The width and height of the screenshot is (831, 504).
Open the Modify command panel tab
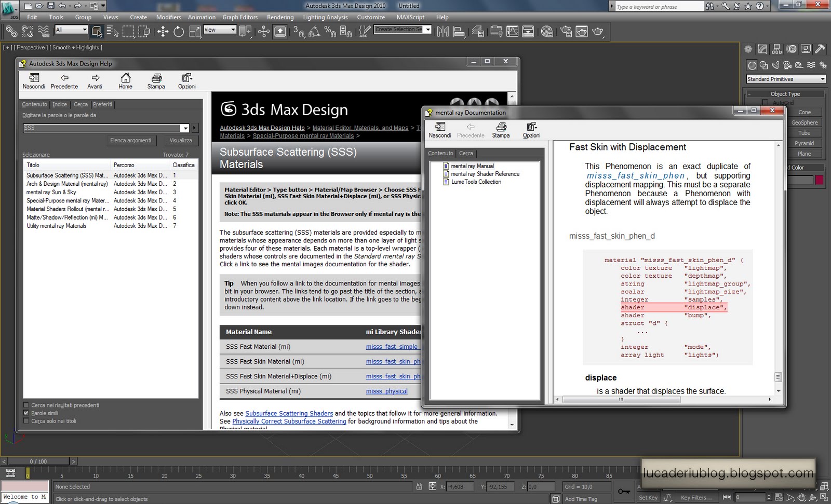762,49
